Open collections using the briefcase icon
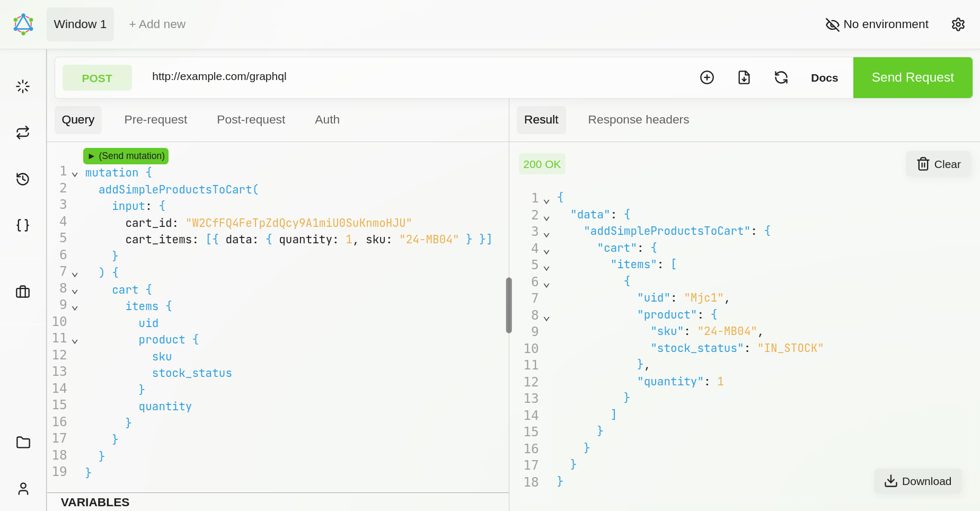The height and width of the screenshot is (511, 980). click(22, 292)
